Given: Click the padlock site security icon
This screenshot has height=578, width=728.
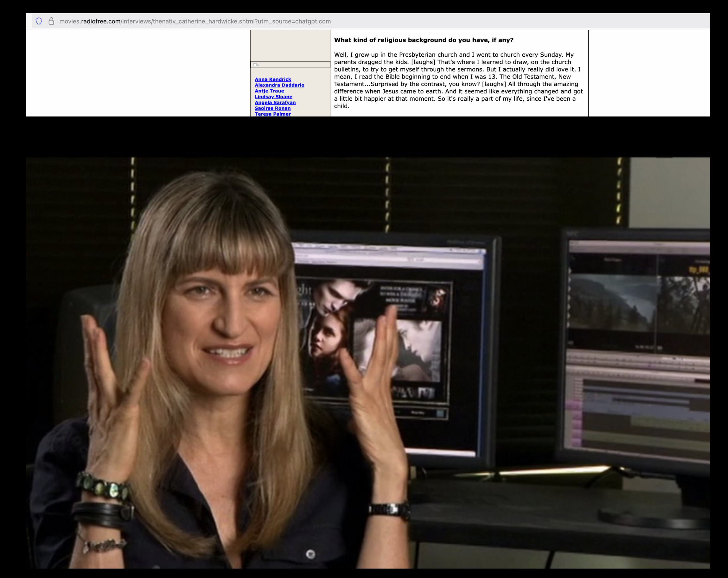Looking at the screenshot, I should pos(51,21).
